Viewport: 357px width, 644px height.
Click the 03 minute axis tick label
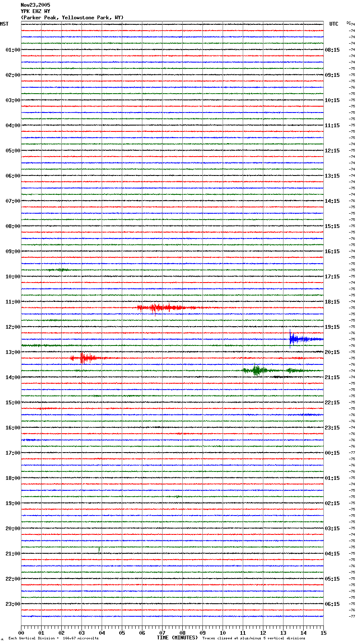pos(81,633)
